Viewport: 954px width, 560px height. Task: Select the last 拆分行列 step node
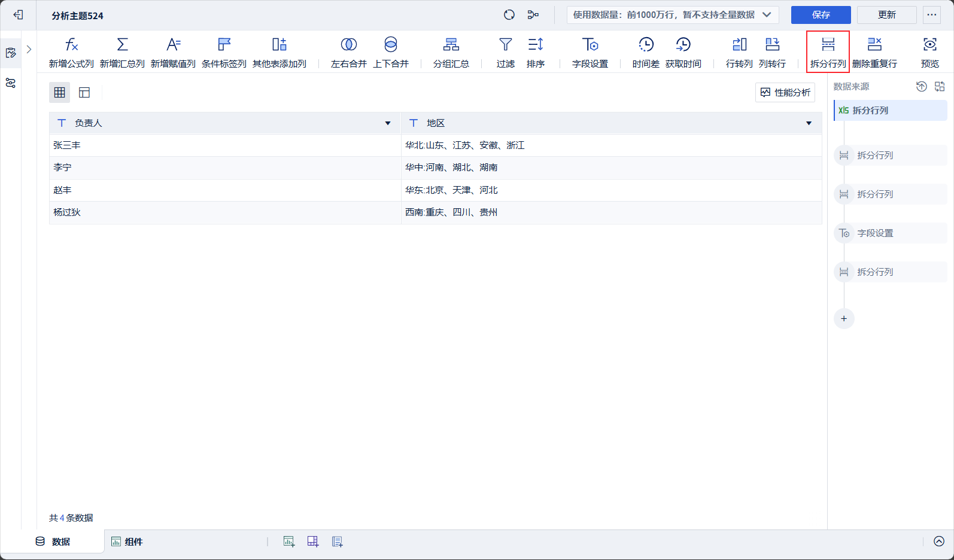coord(891,272)
